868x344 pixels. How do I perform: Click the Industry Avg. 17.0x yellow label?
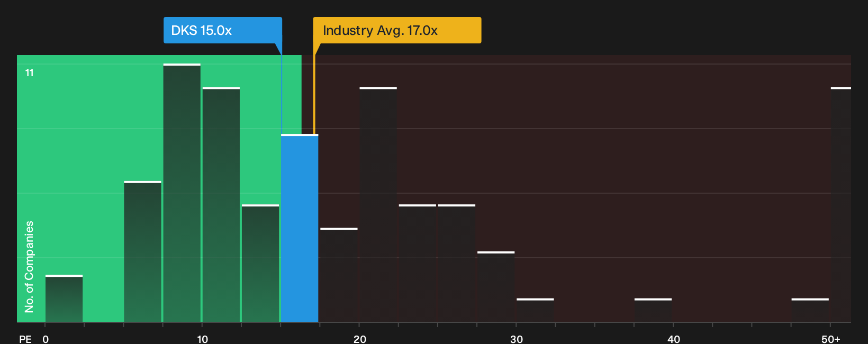[x=397, y=30]
